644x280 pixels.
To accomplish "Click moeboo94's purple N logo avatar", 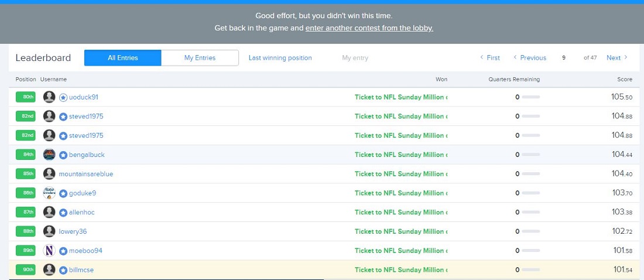I will click(x=49, y=251).
